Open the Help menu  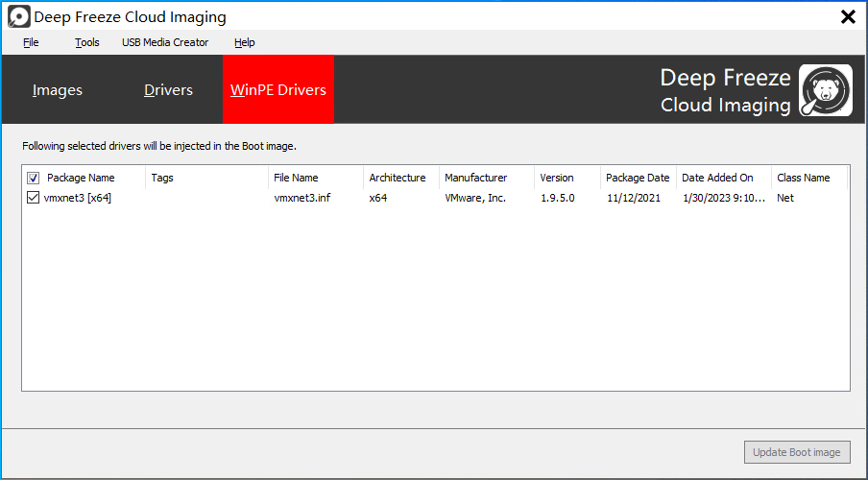point(244,42)
